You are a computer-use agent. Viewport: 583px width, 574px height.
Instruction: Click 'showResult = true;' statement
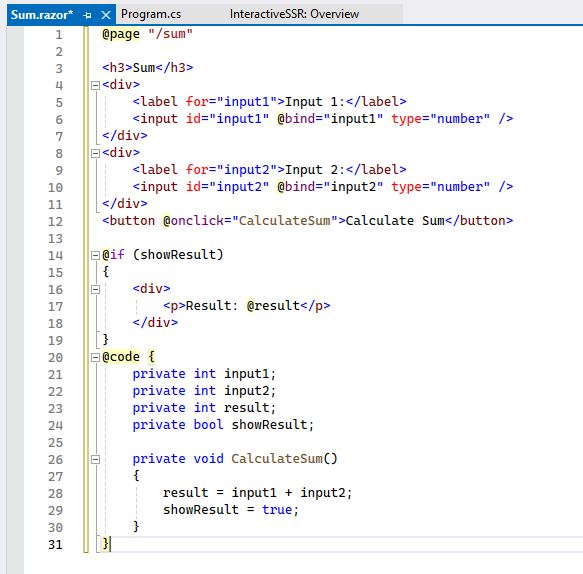tap(231, 510)
